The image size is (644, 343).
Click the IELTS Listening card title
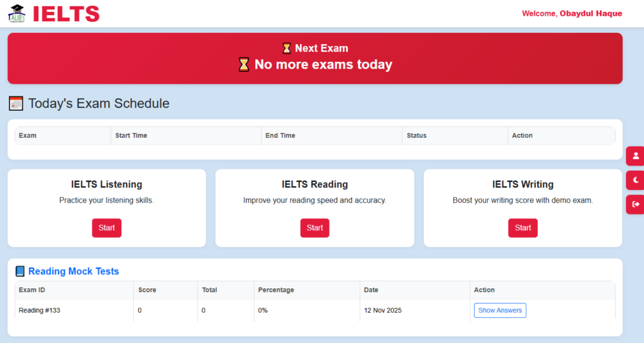click(x=106, y=184)
